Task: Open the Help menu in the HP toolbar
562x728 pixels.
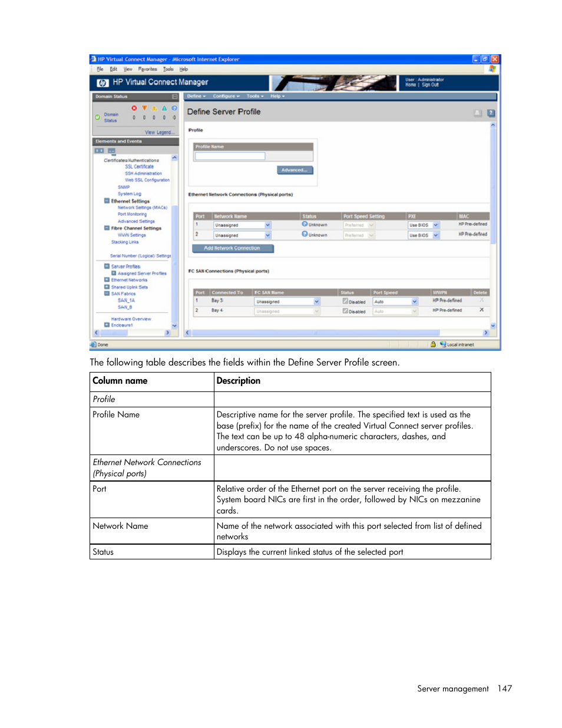Action: coord(277,96)
